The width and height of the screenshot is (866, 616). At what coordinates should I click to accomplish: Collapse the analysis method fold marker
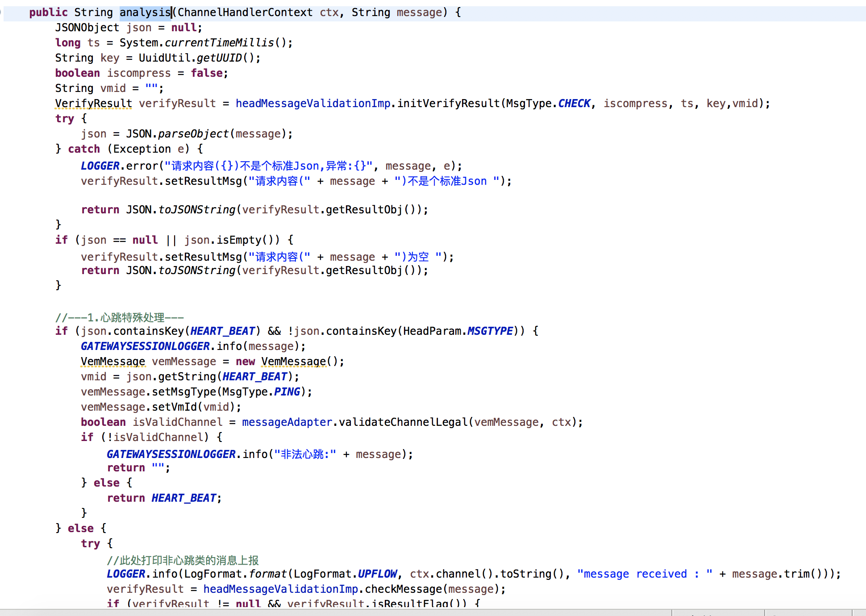coord(1,12)
